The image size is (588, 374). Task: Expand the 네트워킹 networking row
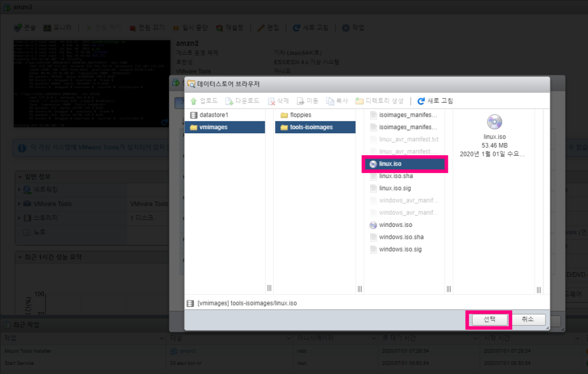coord(19,190)
